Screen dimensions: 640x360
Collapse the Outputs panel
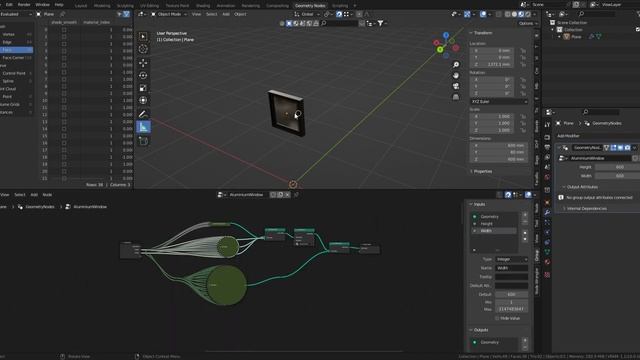[x=479, y=330]
